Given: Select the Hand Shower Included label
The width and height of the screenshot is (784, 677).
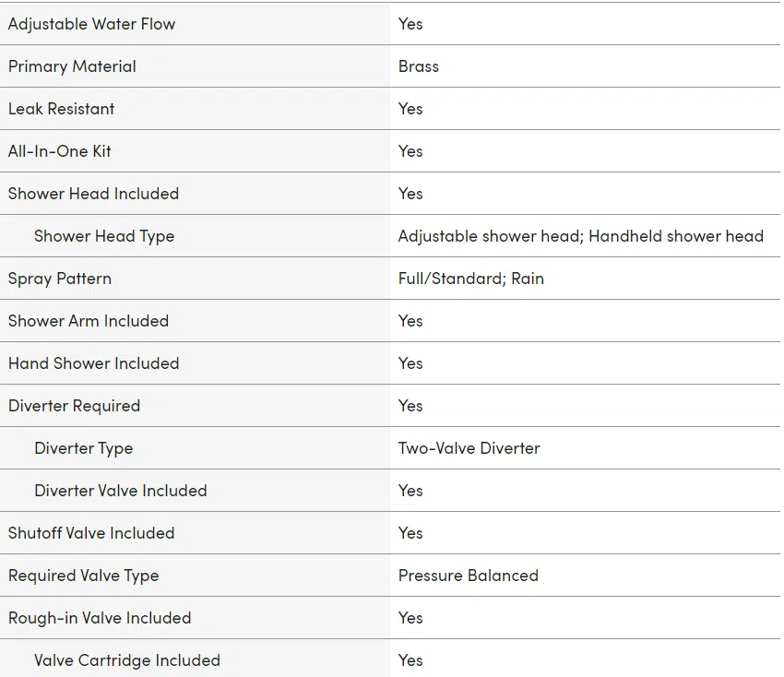Looking at the screenshot, I should 93,363.
